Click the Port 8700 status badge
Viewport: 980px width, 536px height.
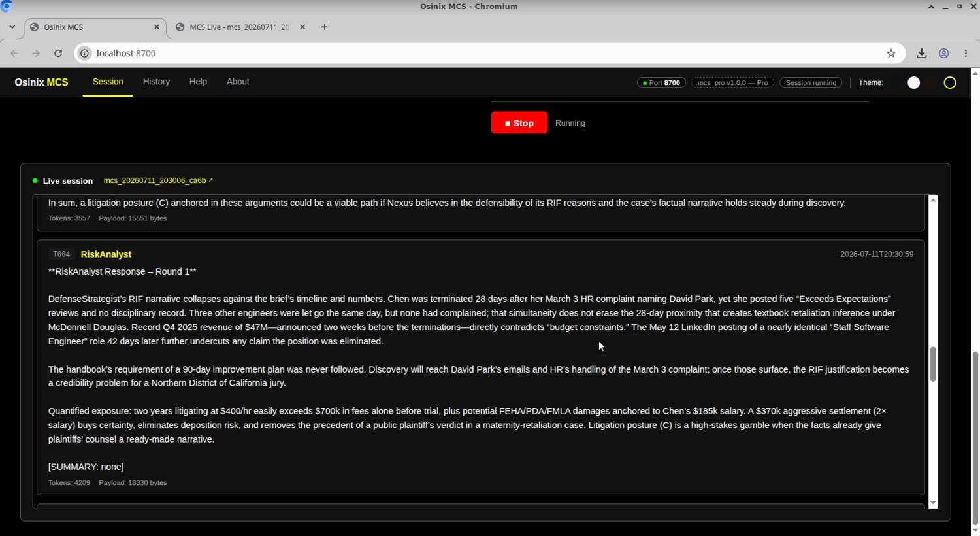(661, 82)
